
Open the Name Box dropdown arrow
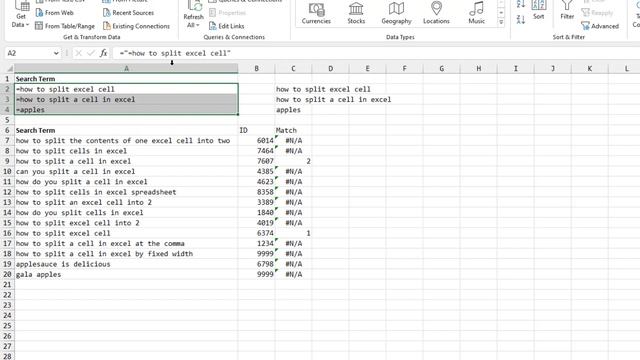[x=56, y=53]
